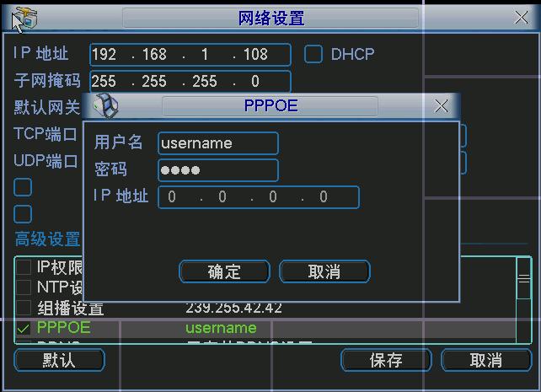
Task: Toggle the checkbox above 高级设置
Action: (x=23, y=214)
